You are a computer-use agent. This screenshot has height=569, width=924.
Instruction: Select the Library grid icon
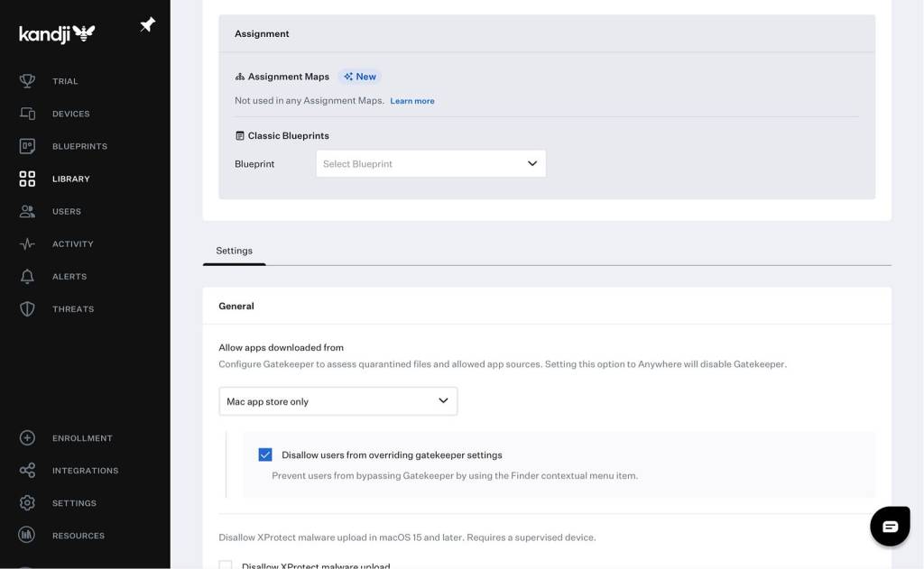27,179
